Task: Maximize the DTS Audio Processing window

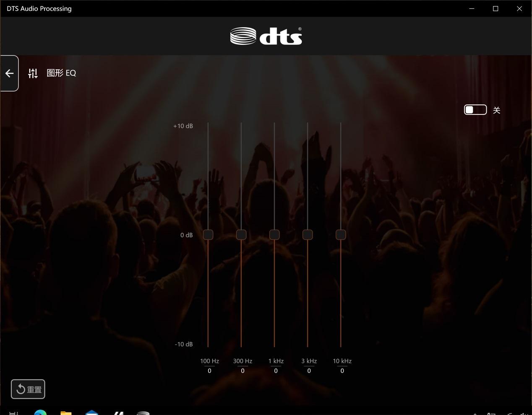Action: click(x=495, y=8)
